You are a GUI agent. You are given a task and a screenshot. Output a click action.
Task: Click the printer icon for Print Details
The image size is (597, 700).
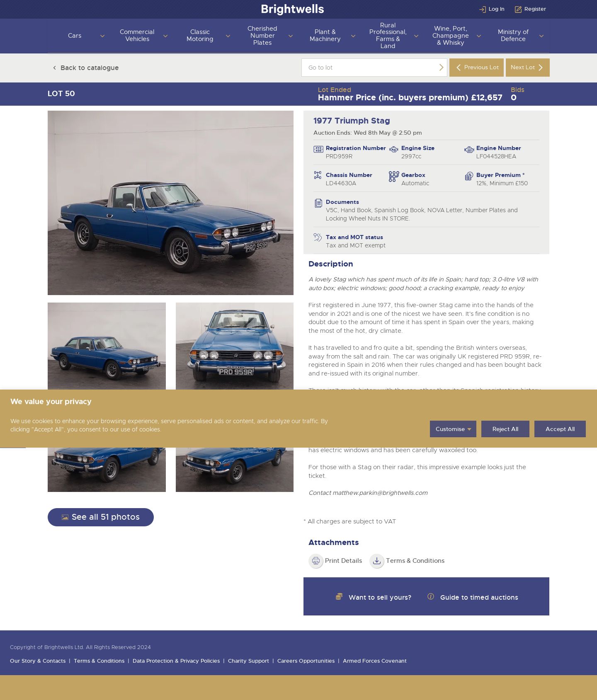point(316,561)
